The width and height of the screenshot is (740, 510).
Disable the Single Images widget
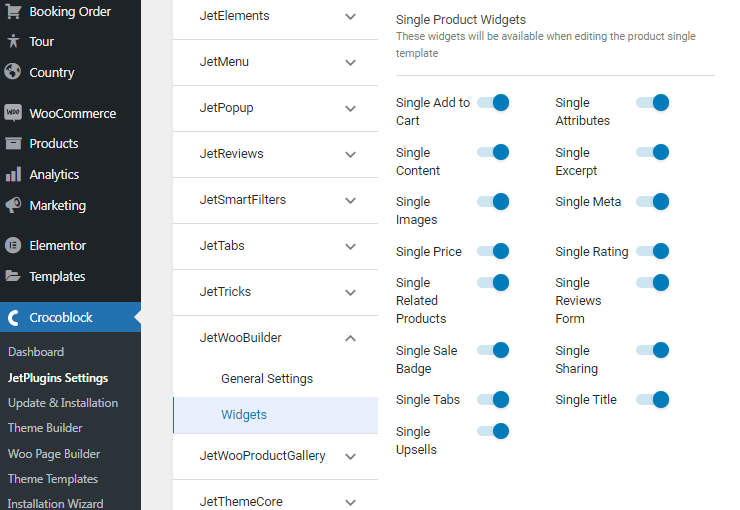(x=493, y=201)
